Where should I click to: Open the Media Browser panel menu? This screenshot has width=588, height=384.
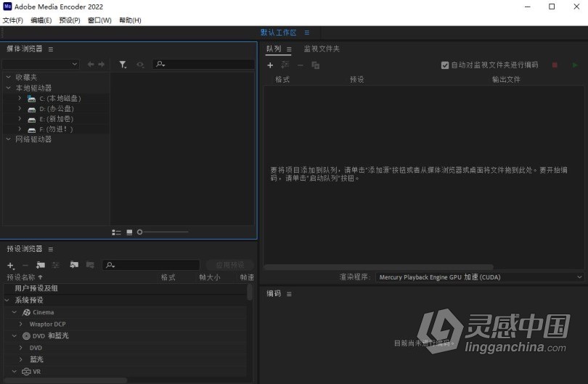pyautogui.click(x=51, y=49)
